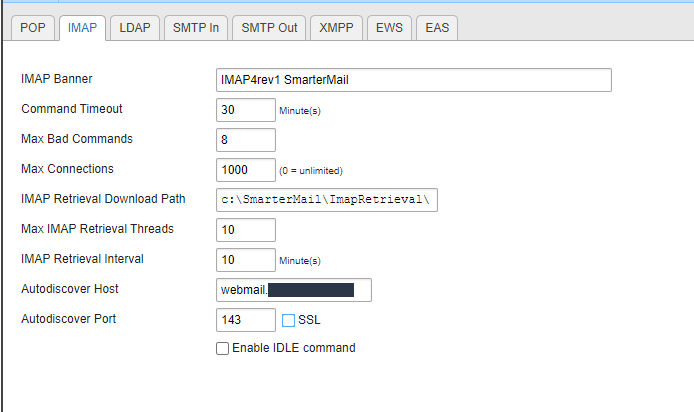Image resolution: width=694 pixels, height=412 pixels.
Task: Click the Autodiscover Host text field
Action: (293, 290)
